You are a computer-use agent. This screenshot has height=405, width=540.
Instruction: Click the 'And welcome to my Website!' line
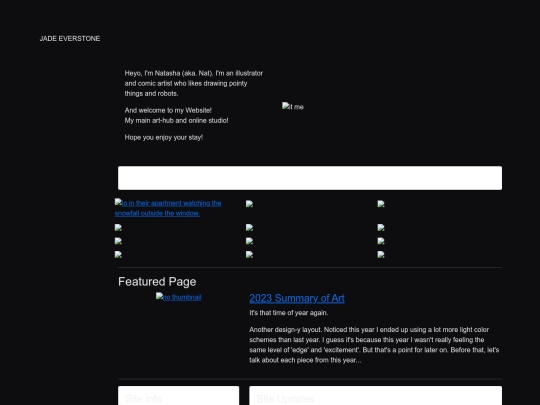168,111
